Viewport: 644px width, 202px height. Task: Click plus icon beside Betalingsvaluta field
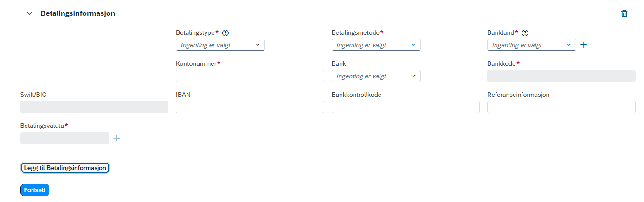(x=117, y=138)
